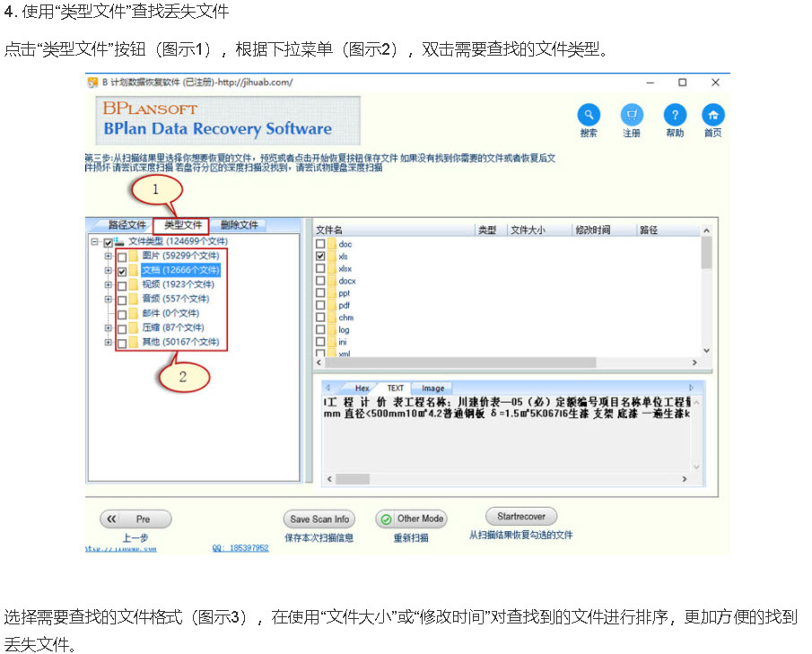Viewport: 812px width, 654px height.
Task: Click the 搜索 search icon
Action: point(589,115)
